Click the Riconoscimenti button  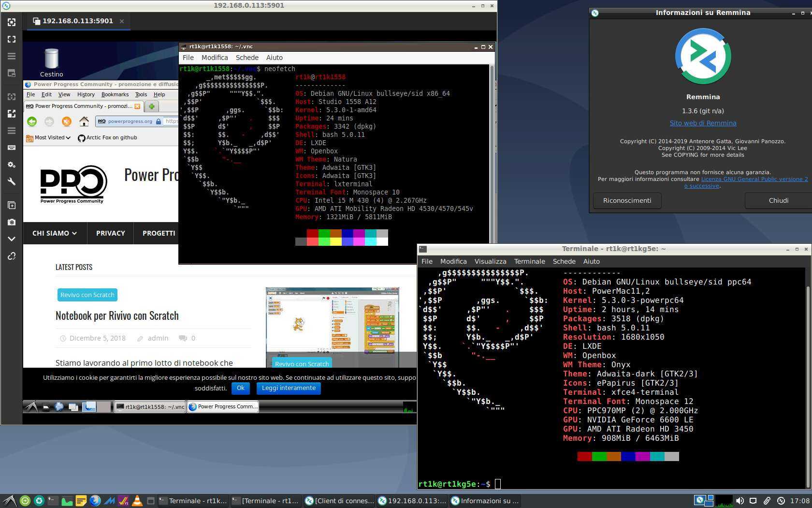pyautogui.click(x=627, y=200)
